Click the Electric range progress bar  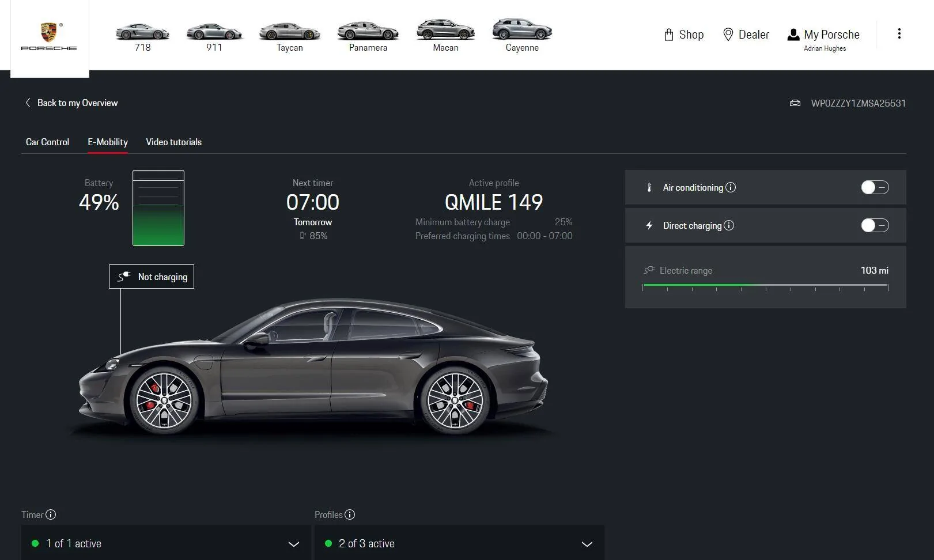pos(766,286)
